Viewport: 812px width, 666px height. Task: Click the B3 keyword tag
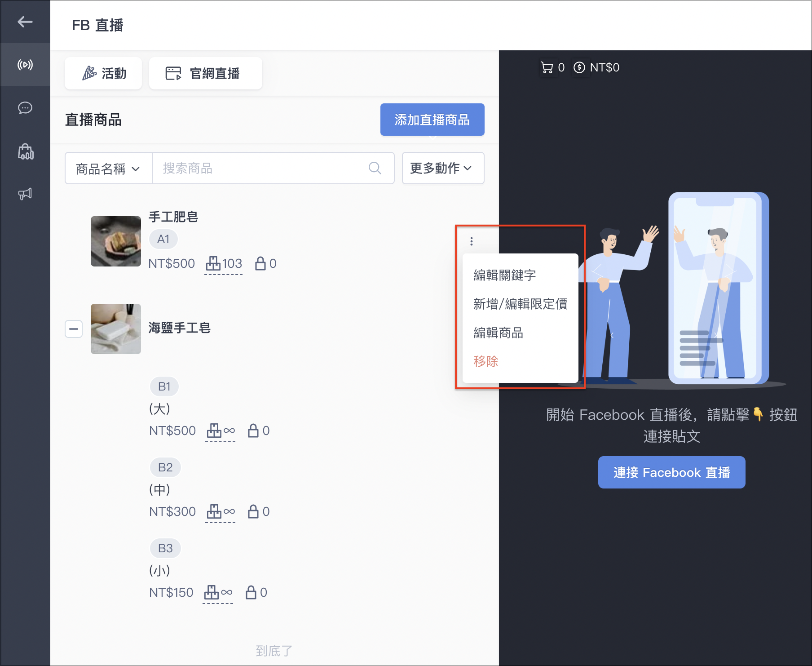[165, 548]
